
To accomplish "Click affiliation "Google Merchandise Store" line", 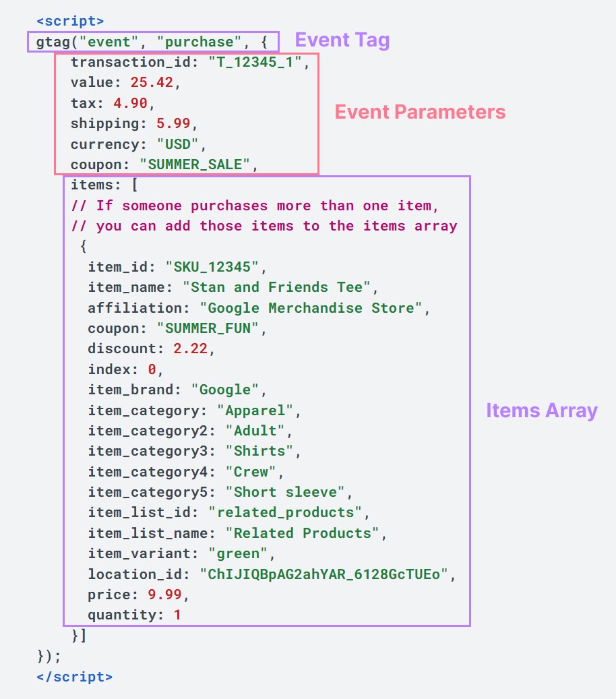I will (259, 308).
